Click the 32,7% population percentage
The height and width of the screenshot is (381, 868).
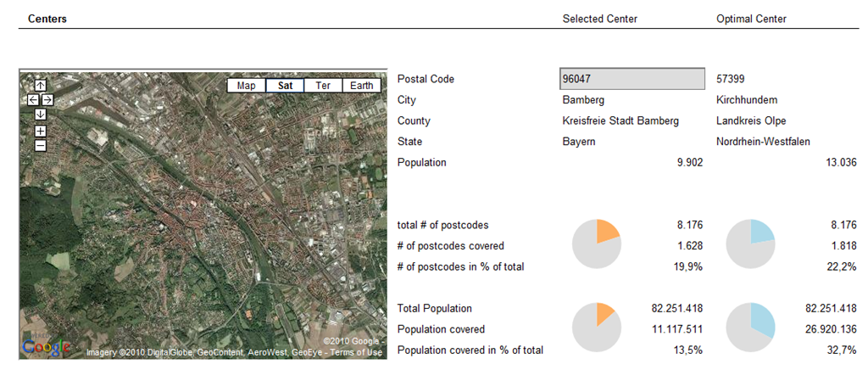click(841, 350)
